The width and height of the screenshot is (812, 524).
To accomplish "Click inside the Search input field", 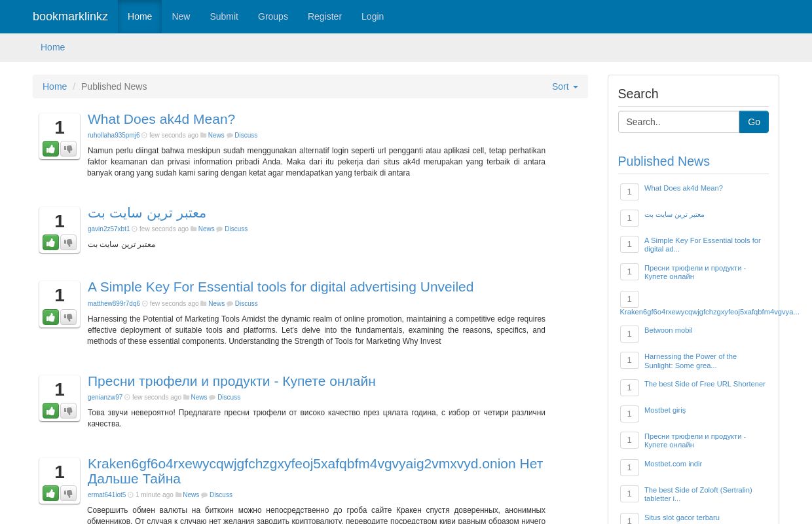I will coord(678,122).
